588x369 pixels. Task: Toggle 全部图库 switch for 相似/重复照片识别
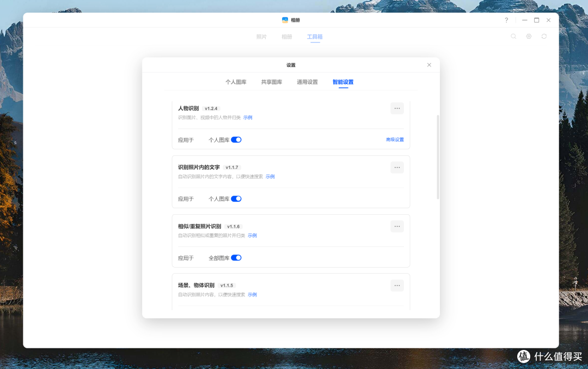[236, 257]
